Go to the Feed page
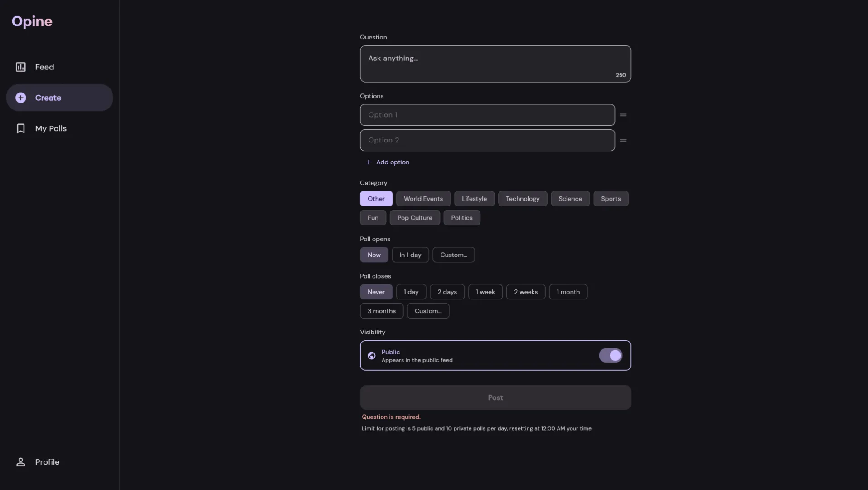This screenshot has width=868, height=490. point(59,67)
